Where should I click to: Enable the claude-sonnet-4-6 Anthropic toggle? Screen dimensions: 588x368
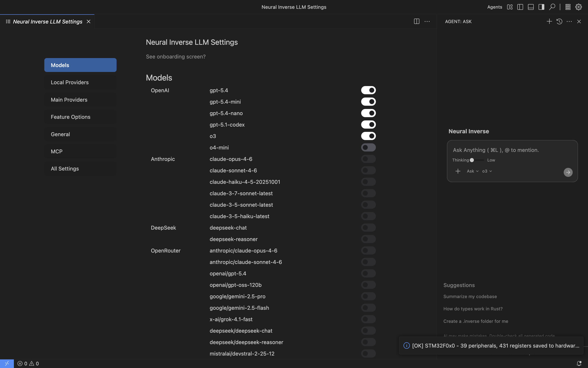tap(368, 170)
